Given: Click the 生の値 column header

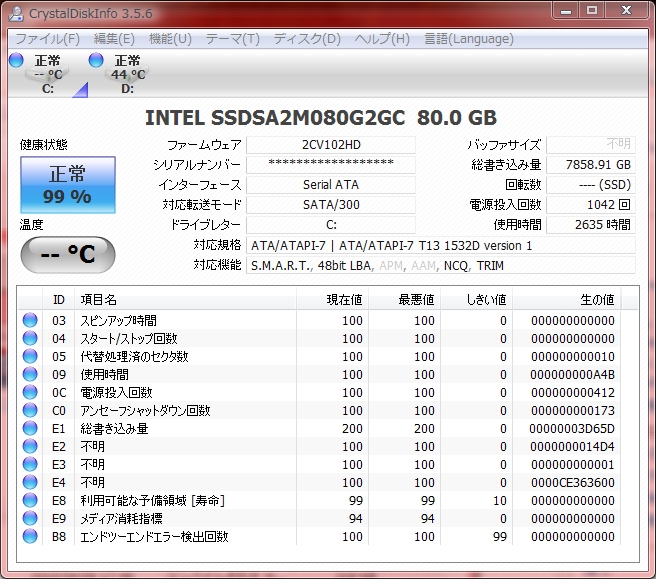Looking at the screenshot, I should click(597, 299).
